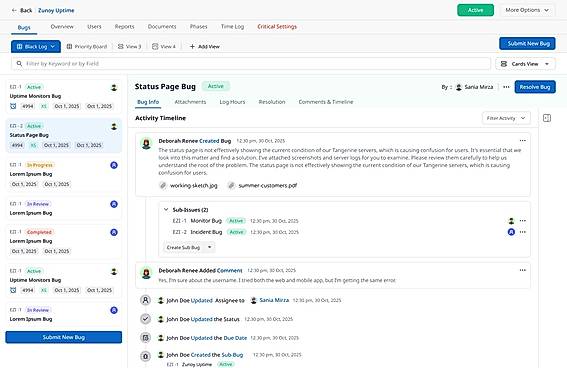Open the Documents tab
This screenshot has height=368, width=567.
tap(162, 27)
